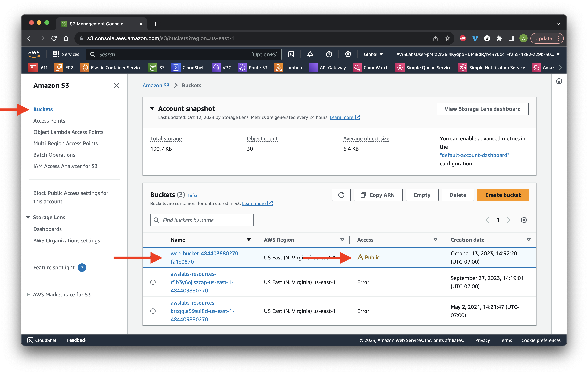The width and height of the screenshot is (588, 374).
Task: Open Multi-Region Access Points
Action: point(65,143)
